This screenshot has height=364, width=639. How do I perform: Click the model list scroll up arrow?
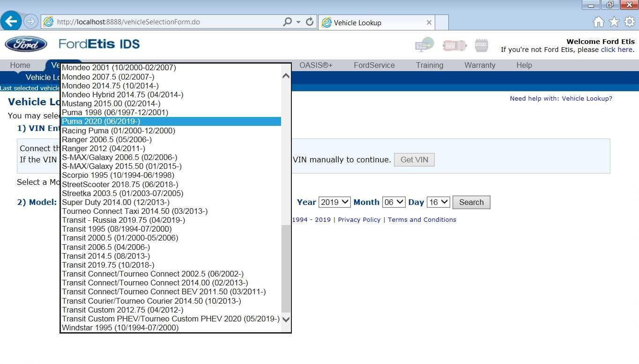[286, 76]
